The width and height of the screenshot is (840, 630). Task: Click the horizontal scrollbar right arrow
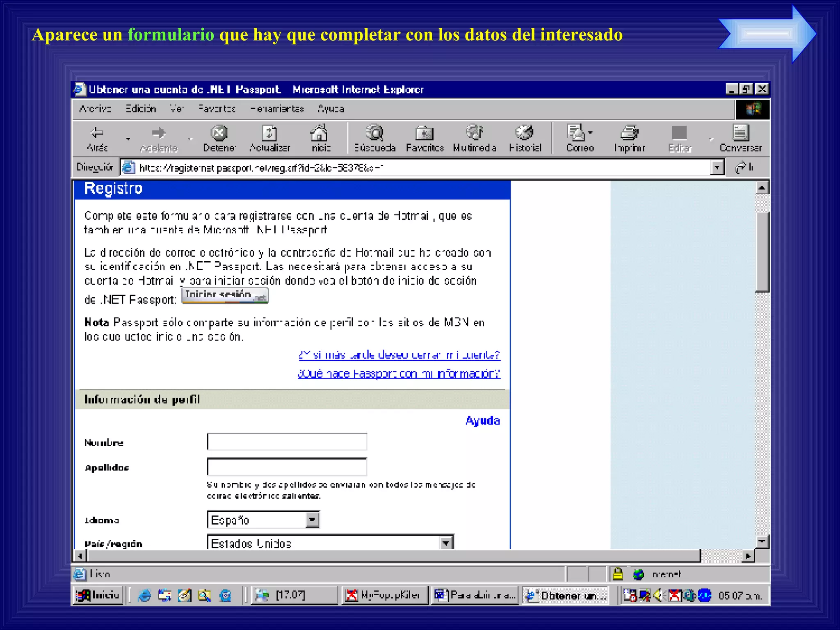[749, 556]
